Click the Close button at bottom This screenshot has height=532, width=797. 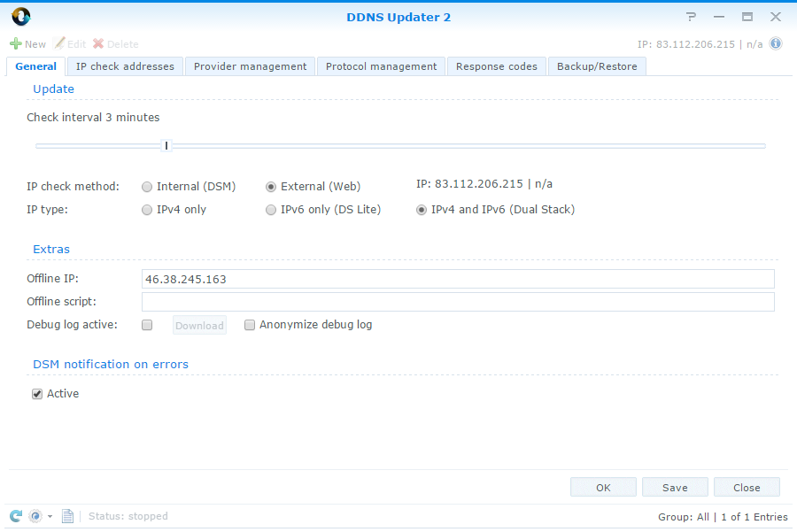tap(747, 487)
